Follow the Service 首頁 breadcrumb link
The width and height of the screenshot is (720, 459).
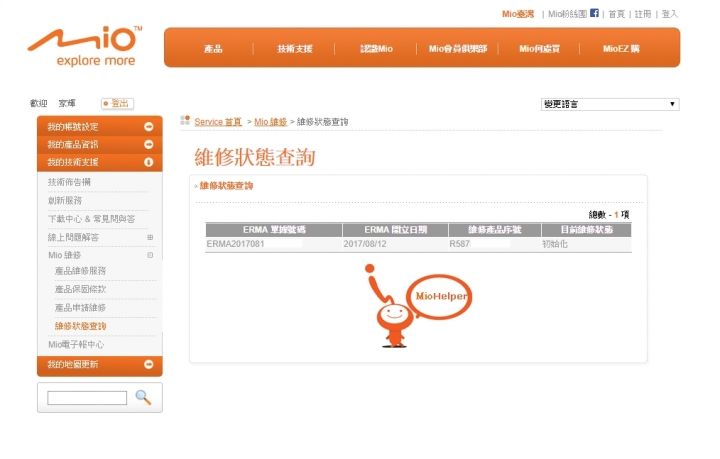click(218, 122)
